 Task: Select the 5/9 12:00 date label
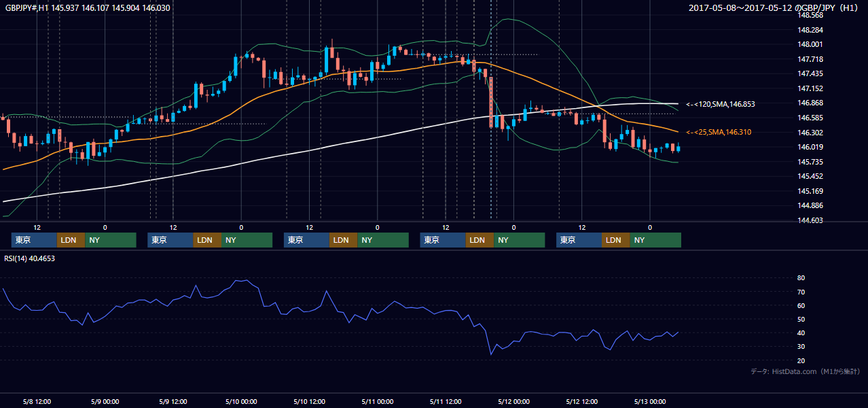173,402
